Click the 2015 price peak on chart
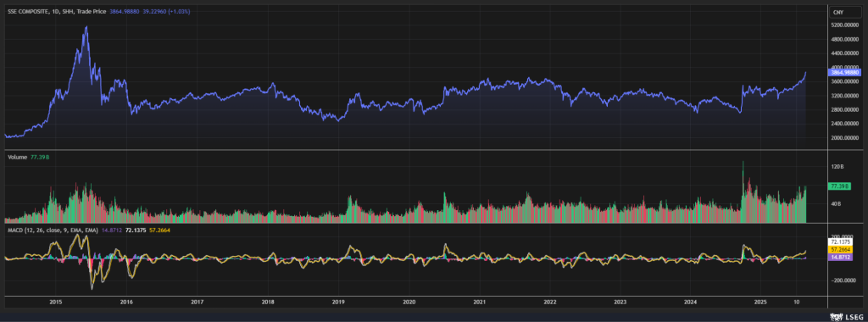The height and width of the screenshot is (322, 868). (x=86, y=26)
